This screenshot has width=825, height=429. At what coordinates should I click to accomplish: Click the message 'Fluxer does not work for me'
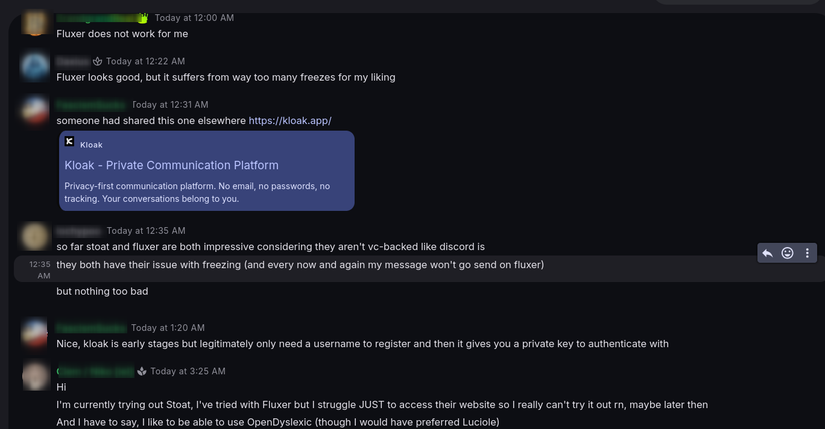click(x=122, y=34)
